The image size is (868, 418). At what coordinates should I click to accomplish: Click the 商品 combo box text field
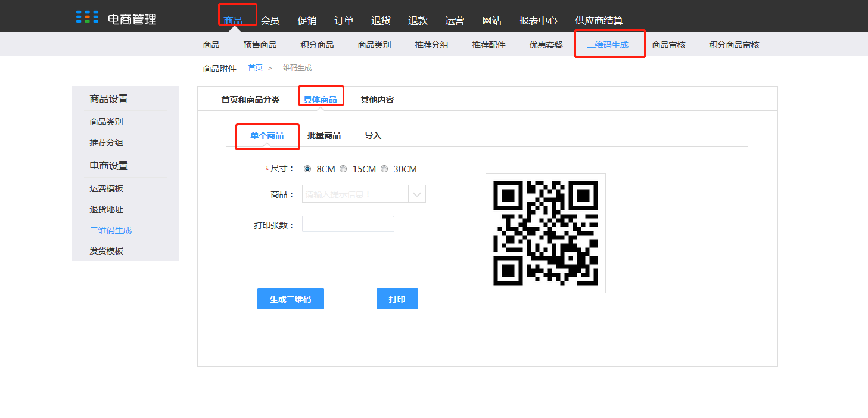pyautogui.click(x=355, y=194)
